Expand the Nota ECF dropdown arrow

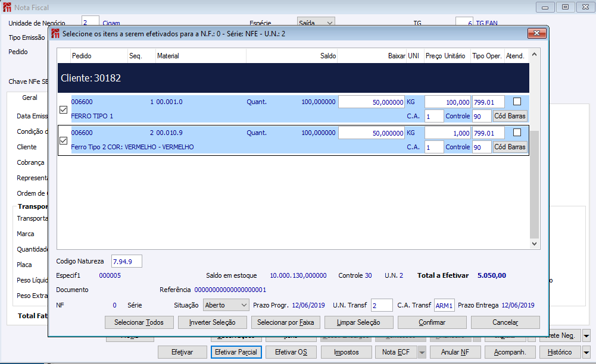click(x=422, y=352)
